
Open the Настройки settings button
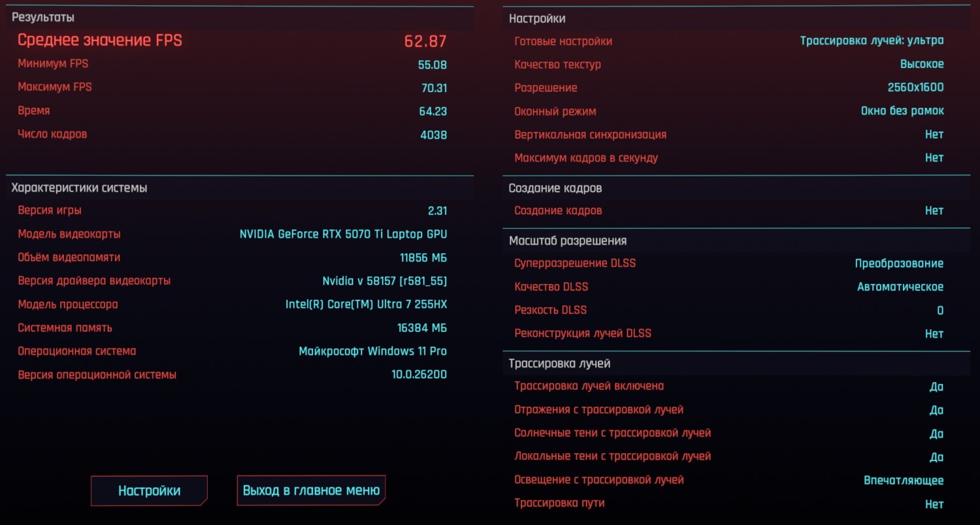pyautogui.click(x=149, y=490)
